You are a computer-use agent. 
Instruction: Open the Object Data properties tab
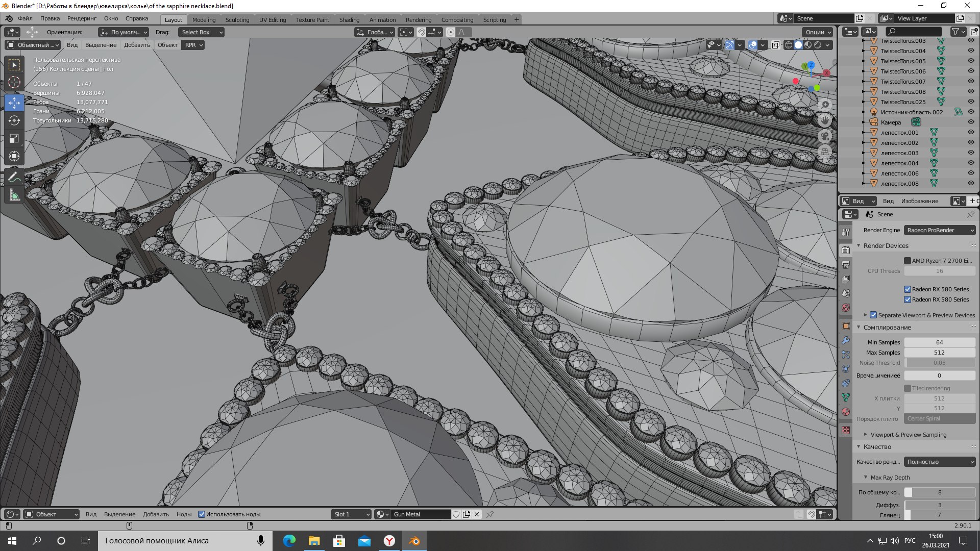[x=846, y=397]
